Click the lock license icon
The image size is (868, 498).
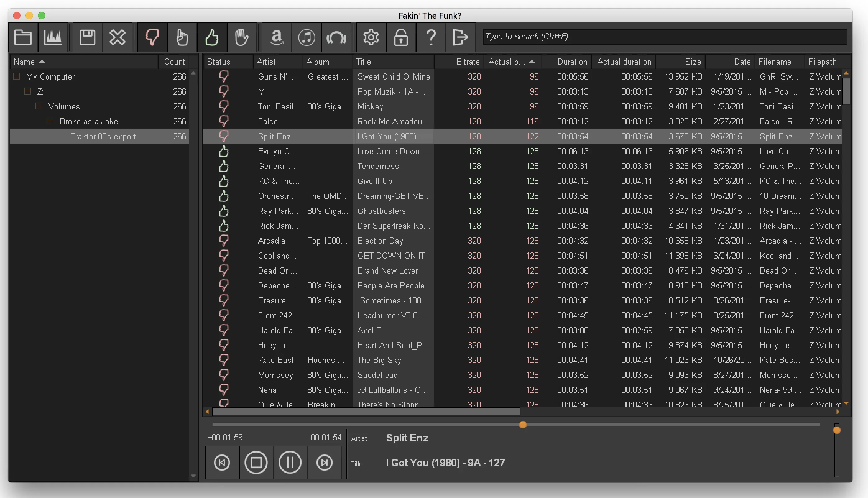click(x=401, y=37)
